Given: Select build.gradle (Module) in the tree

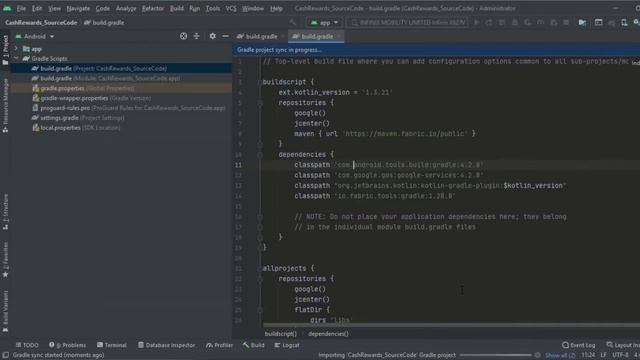Looking at the screenshot, I should point(122,78).
